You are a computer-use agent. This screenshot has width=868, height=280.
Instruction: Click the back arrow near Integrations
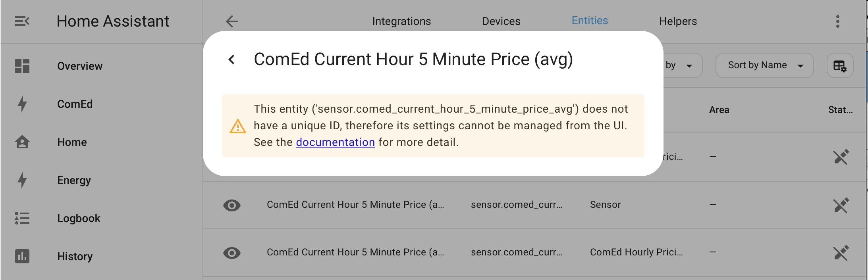tap(231, 21)
